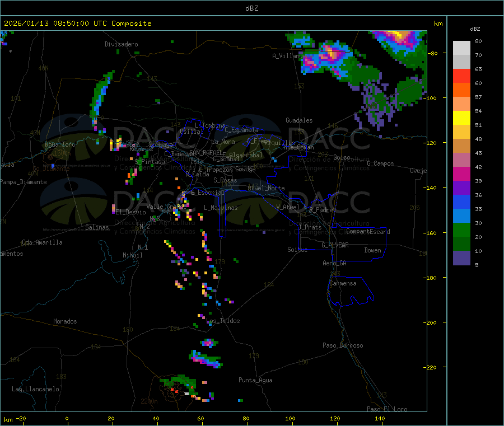This screenshot has height=426, width=504.
Task: Click the 'Soitue' map label
Action: (297, 250)
